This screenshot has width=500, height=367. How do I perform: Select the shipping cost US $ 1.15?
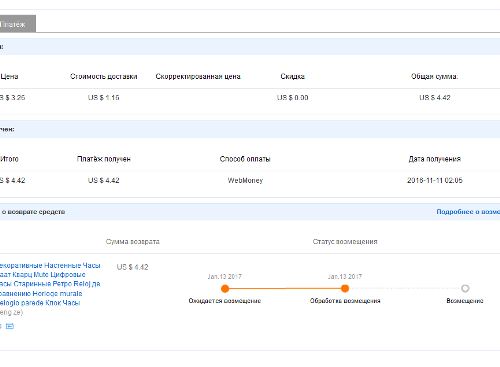click(104, 98)
